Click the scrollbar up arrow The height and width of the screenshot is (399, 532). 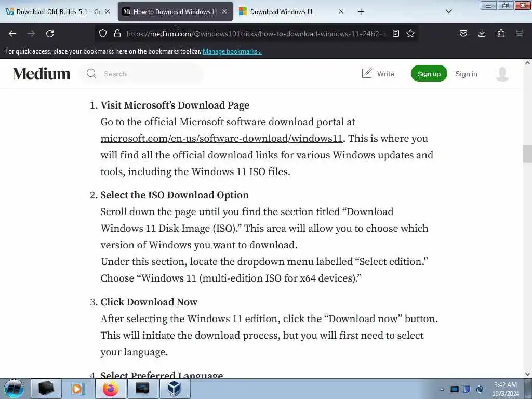527,63
